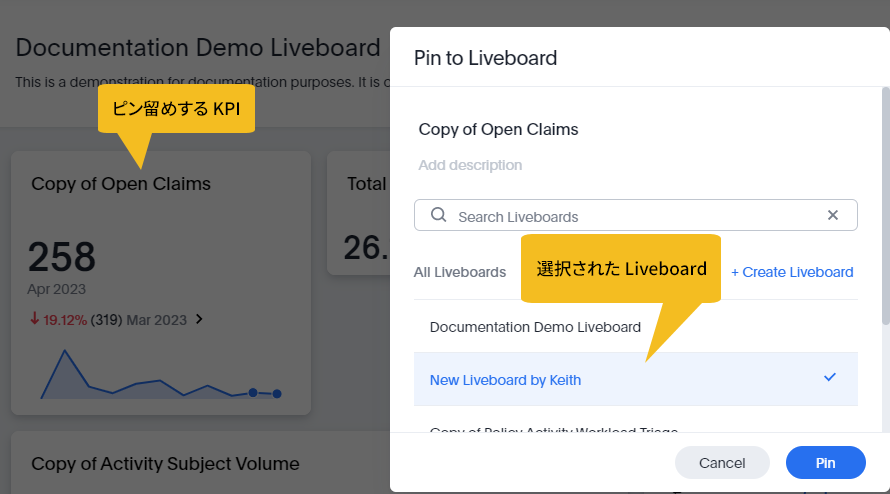The width and height of the screenshot is (890, 494).
Task: Click the Copy of Activity Subject Volume title
Action: click(x=165, y=464)
